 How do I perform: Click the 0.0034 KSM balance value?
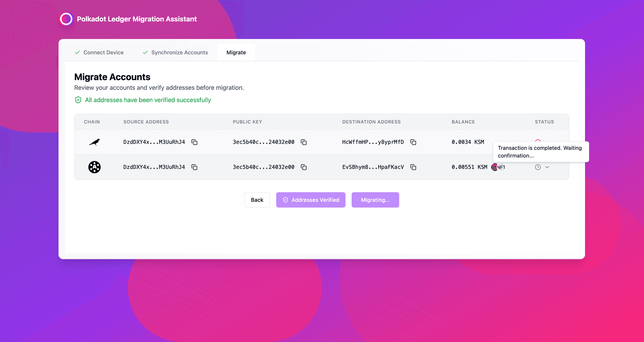click(x=468, y=142)
